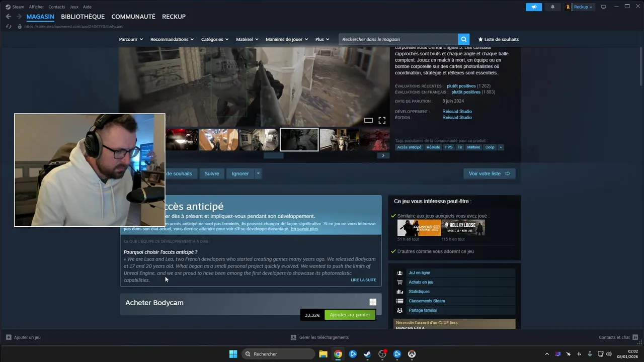Click the Suivre button
The height and width of the screenshot is (362, 644).
click(212, 173)
